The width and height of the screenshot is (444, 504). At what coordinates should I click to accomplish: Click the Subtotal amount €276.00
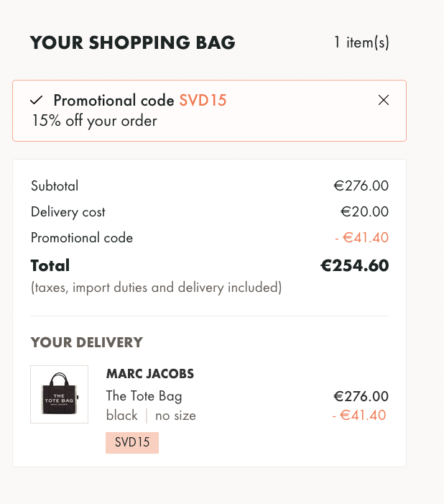tap(361, 185)
